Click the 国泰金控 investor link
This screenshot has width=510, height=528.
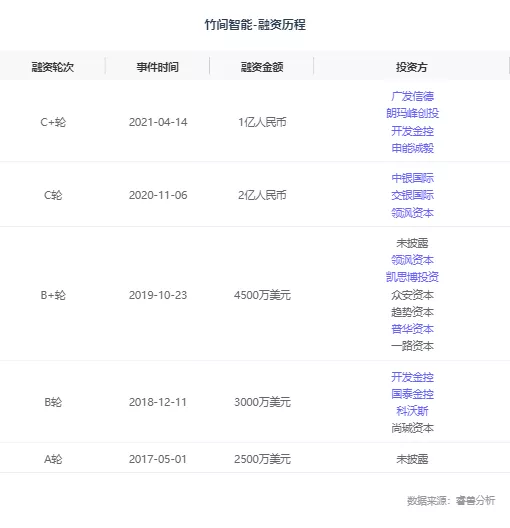tap(412, 394)
